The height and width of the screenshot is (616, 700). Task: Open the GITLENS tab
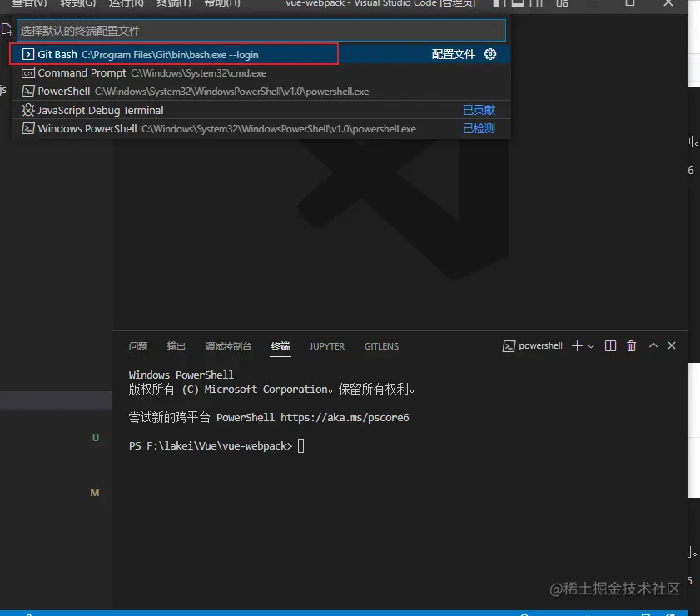(x=381, y=346)
